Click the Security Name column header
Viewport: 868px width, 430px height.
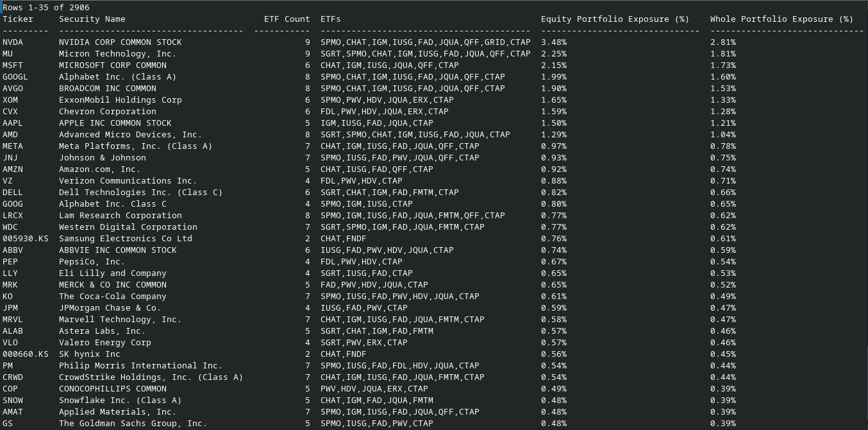[x=92, y=19]
